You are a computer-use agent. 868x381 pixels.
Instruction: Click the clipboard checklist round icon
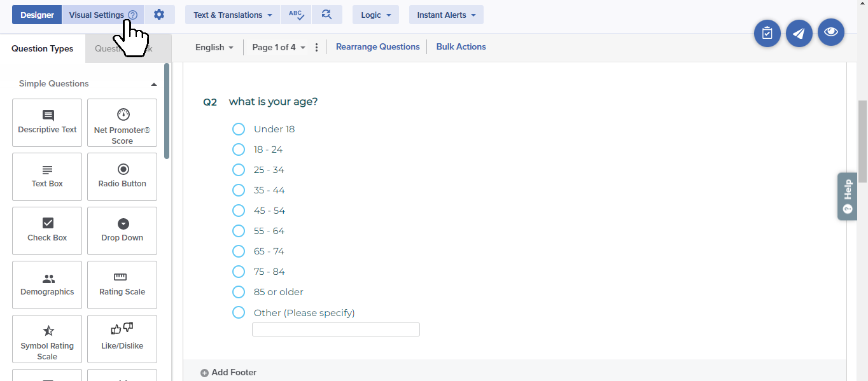[767, 33]
